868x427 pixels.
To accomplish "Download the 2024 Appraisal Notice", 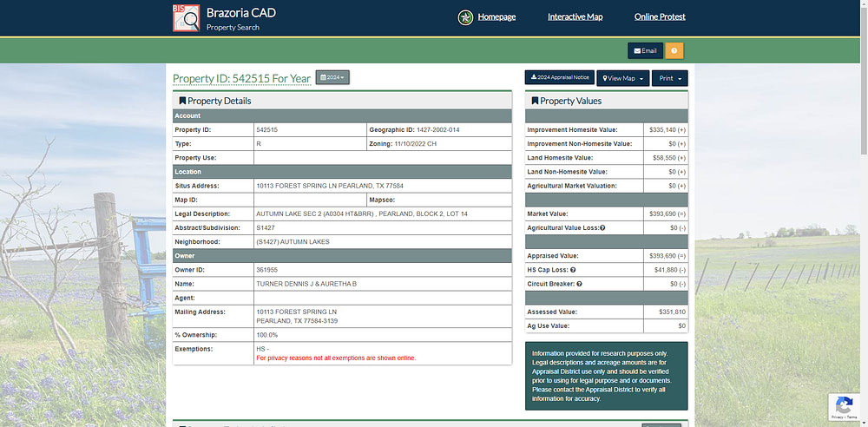I will [x=560, y=77].
